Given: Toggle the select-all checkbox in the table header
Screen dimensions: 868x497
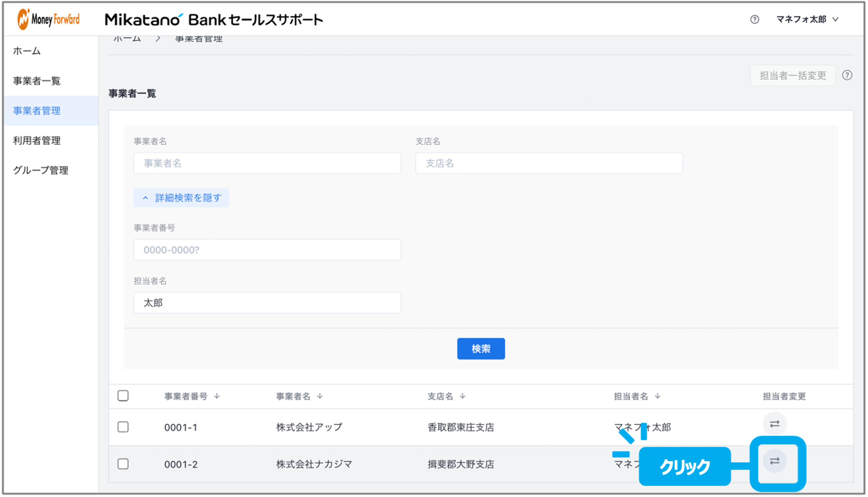Looking at the screenshot, I should (123, 396).
